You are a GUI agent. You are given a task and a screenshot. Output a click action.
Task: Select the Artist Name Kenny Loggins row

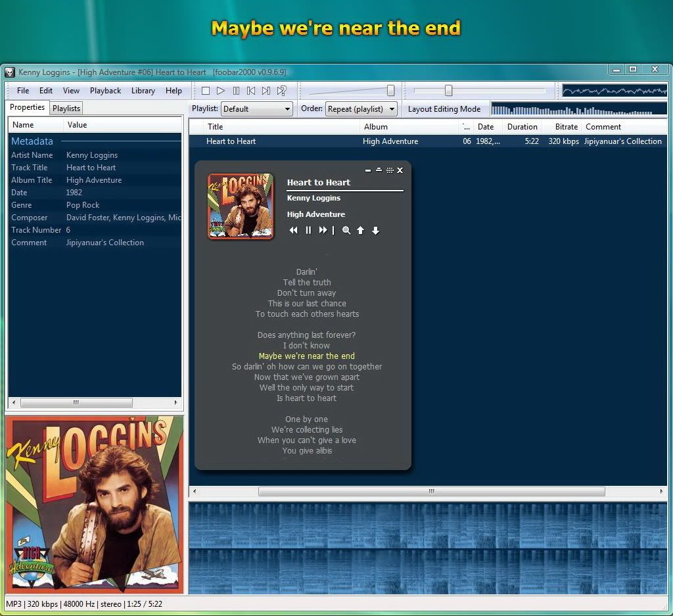click(95, 155)
